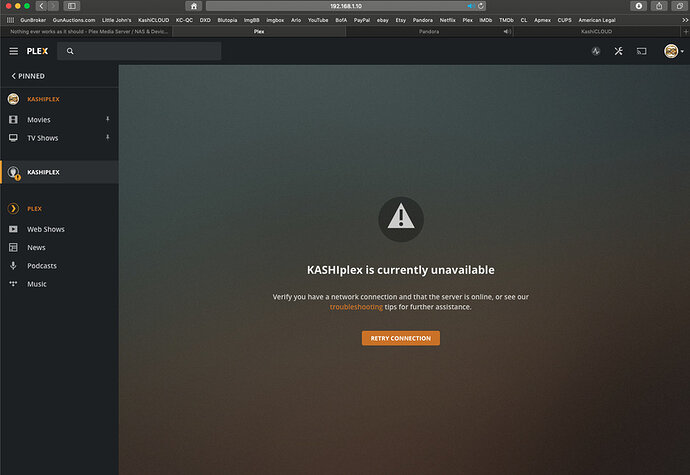
Task: Open Safari downloads button
Action: point(638,6)
